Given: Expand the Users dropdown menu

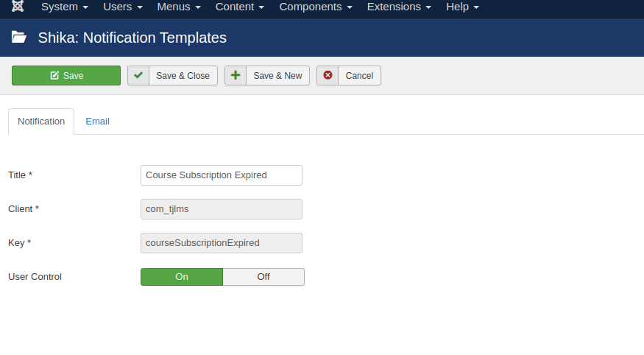Looking at the screenshot, I should (x=122, y=7).
